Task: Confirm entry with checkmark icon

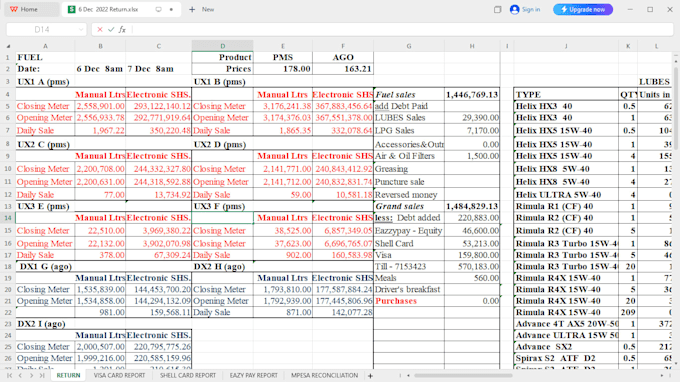Action: pos(111,29)
